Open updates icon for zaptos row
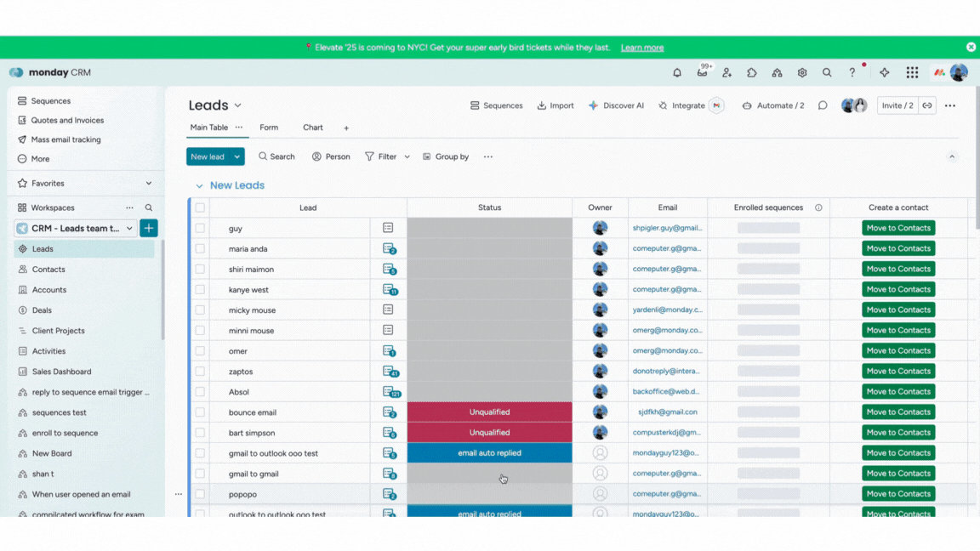The width and height of the screenshot is (980, 551). coord(390,371)
